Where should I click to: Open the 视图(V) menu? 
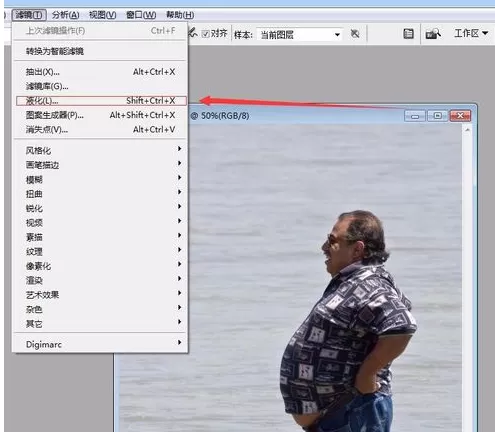pos(102,15)
